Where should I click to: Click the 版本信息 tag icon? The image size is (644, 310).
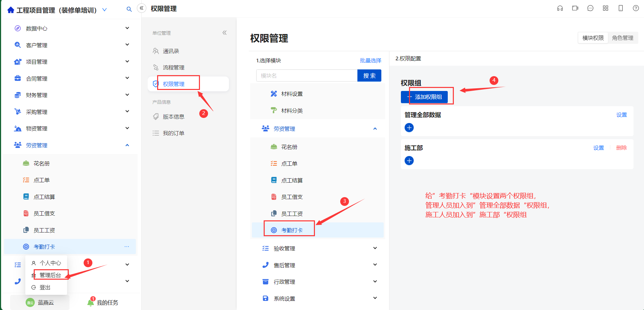point(156,117)
